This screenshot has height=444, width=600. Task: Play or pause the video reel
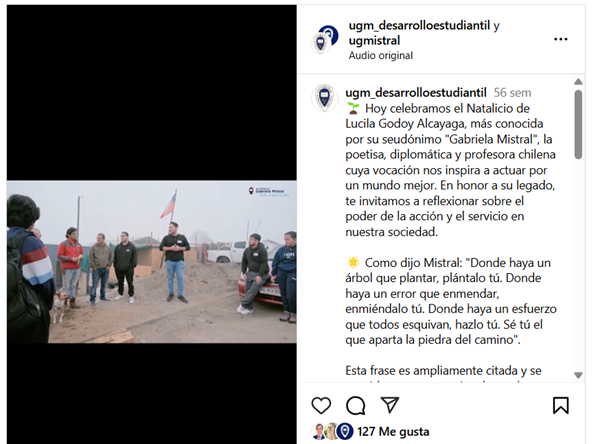[x=152, y=262]
